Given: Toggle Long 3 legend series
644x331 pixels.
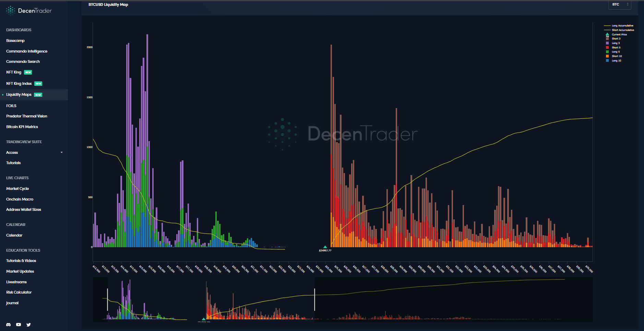Looking at the screenshot, I should pos(613,43).
